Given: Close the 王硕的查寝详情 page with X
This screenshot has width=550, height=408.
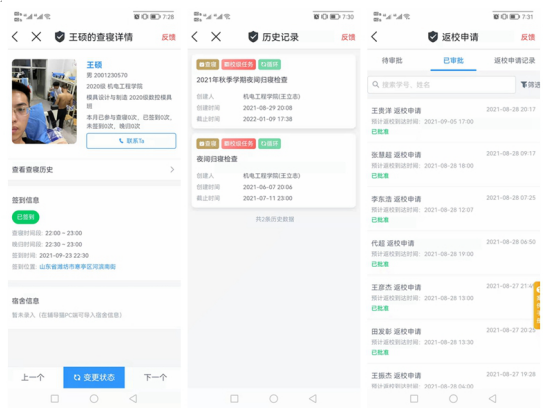Looking at the screenshot, I should coord(36,36).
